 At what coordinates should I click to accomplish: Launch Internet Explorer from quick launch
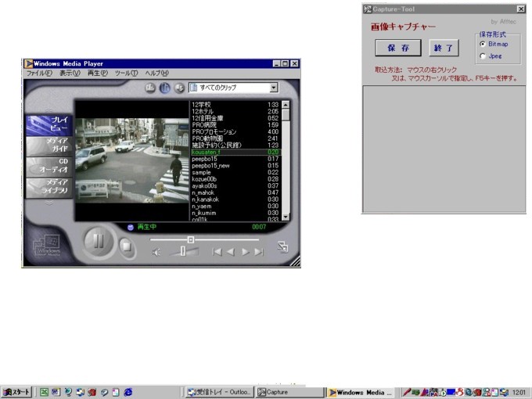tap(128, 392)
